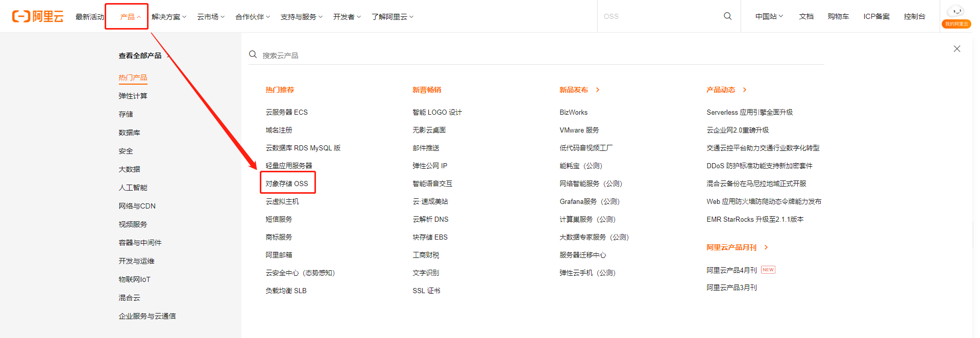Open 最新活动 in the top navigation
The height and width of the screenshot is (338, 980).
90,17
